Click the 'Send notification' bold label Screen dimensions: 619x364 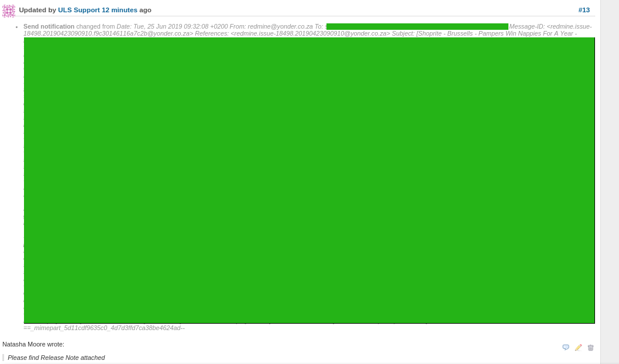pos(49,26)
